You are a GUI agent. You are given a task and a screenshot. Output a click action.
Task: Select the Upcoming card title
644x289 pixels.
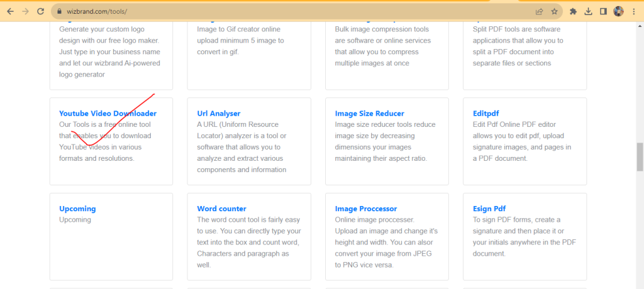pos(77,209)
